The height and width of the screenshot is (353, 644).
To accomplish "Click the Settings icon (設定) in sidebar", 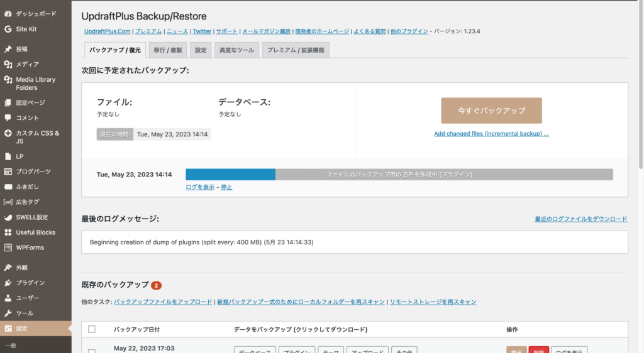I will coord(8,329).
